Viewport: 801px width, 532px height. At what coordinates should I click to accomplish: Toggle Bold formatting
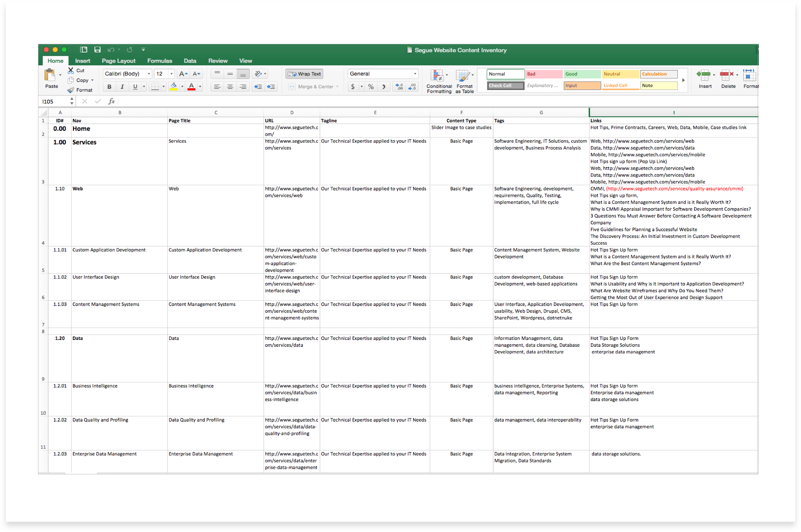pos(109,87)
